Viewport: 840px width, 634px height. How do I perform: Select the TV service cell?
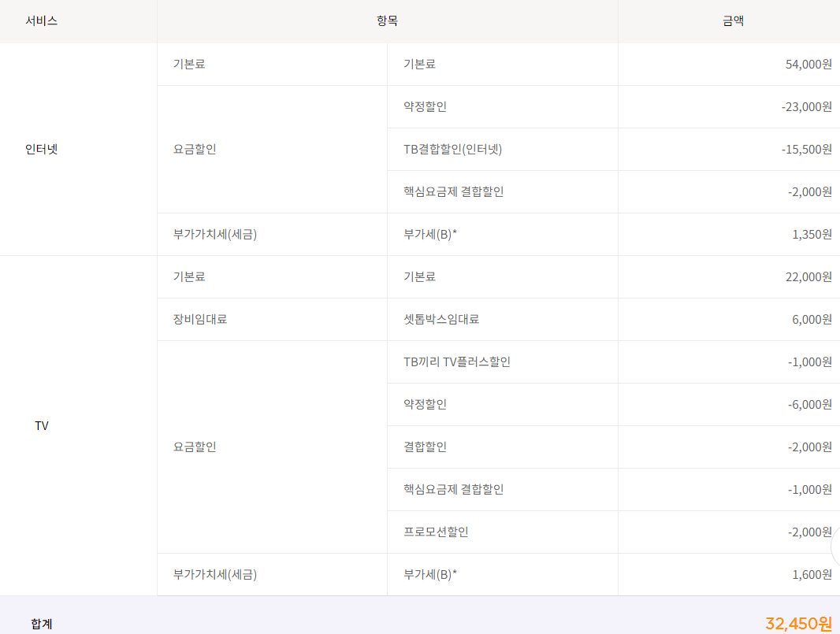click(42, 425)
